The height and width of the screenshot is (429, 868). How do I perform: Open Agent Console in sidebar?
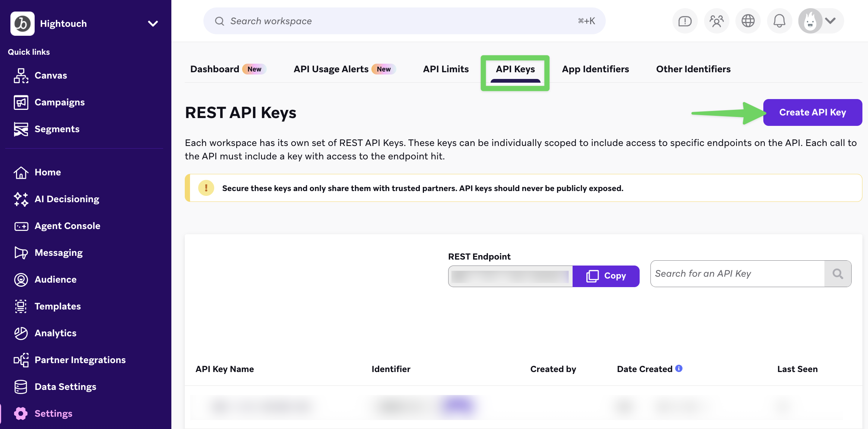tap(57, 226)
